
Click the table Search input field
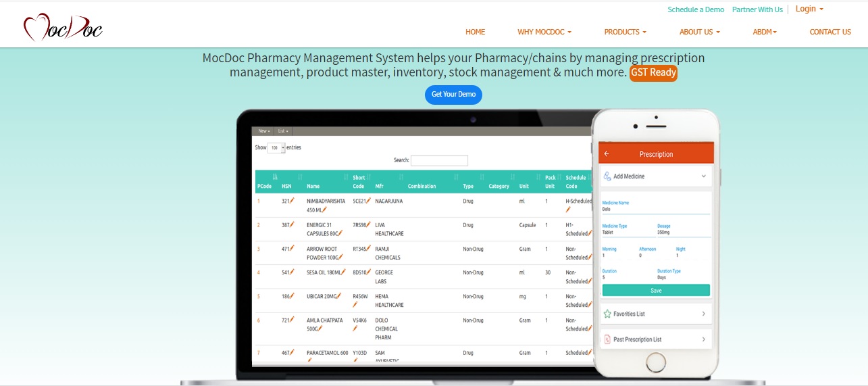point(439,160)
